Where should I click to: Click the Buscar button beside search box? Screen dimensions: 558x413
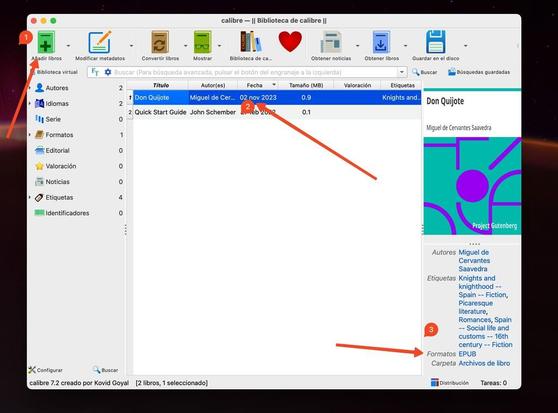coord(424,72)
